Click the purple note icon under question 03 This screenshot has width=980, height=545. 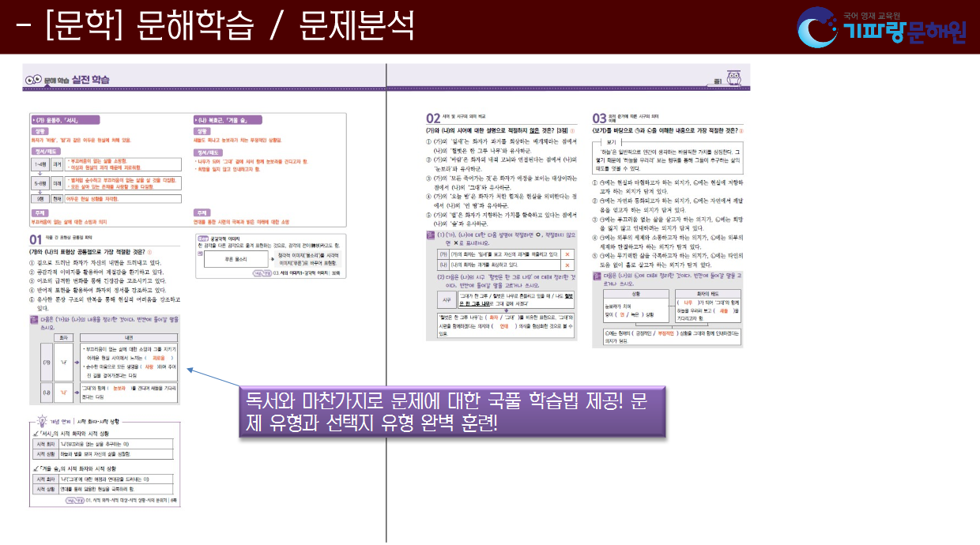597,276
